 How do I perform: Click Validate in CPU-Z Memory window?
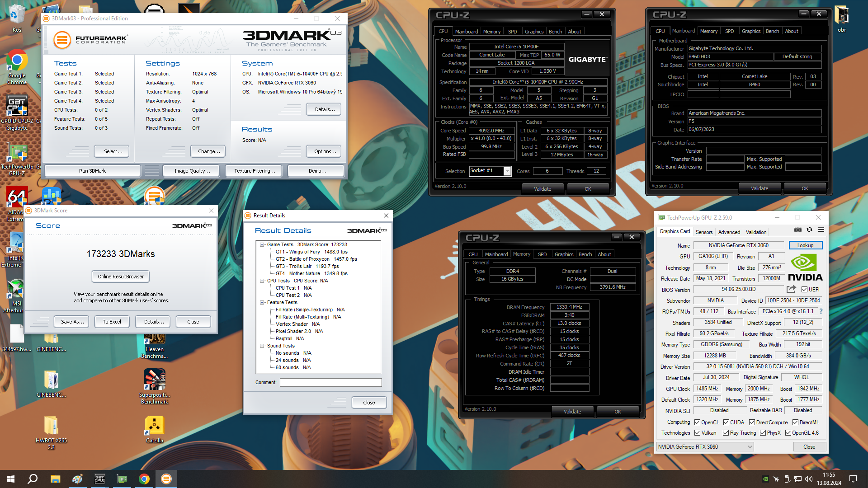click(x=572, y=412)
